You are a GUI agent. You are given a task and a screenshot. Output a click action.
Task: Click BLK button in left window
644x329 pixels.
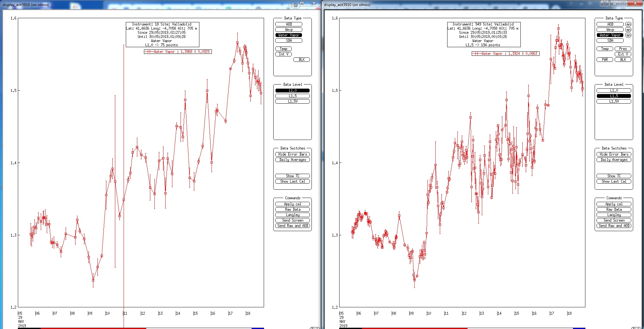click(302, 60)
